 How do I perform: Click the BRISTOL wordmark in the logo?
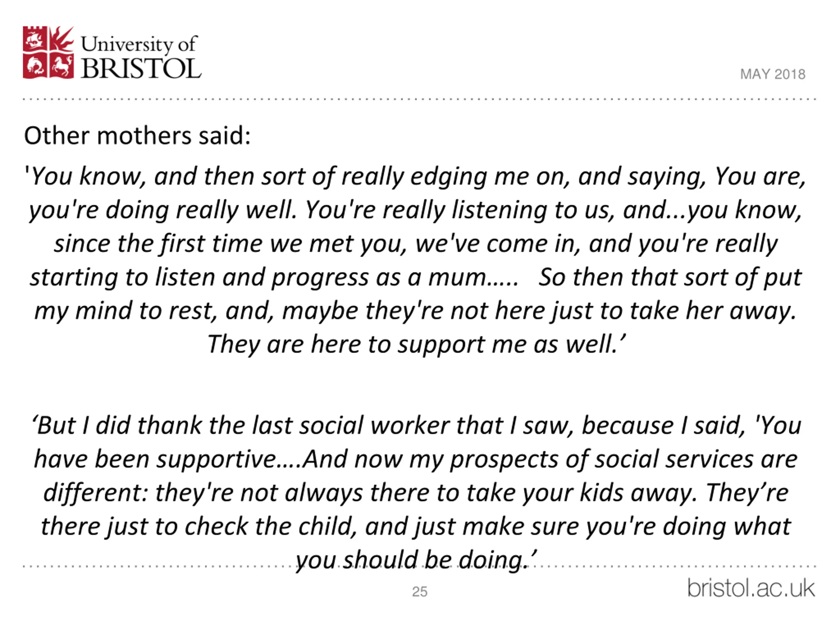[x=141, y=69]
